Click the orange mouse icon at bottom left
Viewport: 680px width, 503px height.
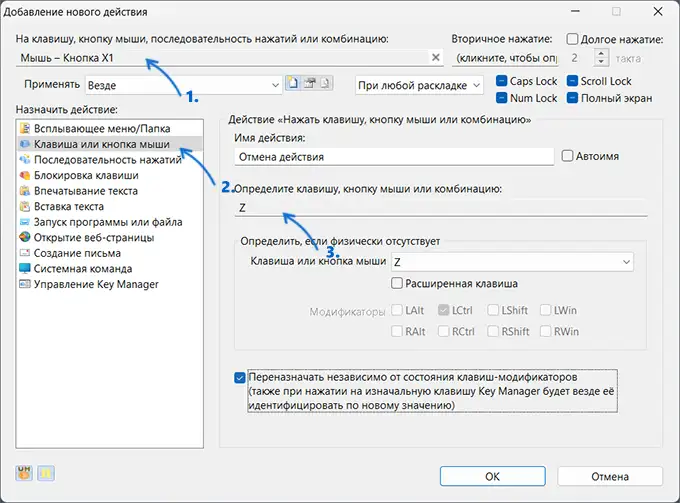pyautogui.click(x=24, y=473)
